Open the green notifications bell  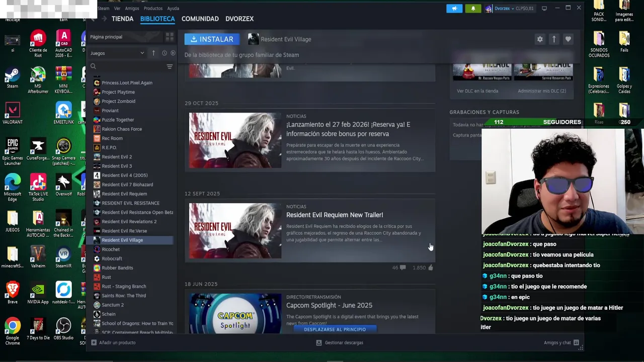(x=473, y=8)
